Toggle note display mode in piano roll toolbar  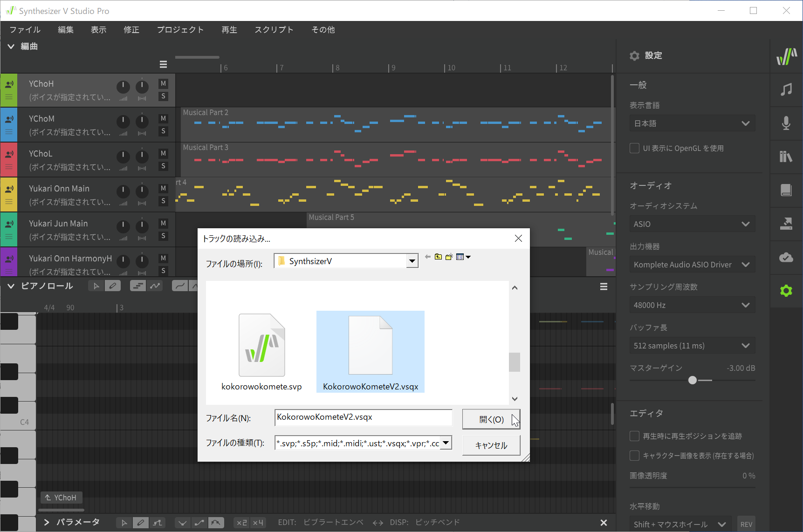[x=138, y=286]
